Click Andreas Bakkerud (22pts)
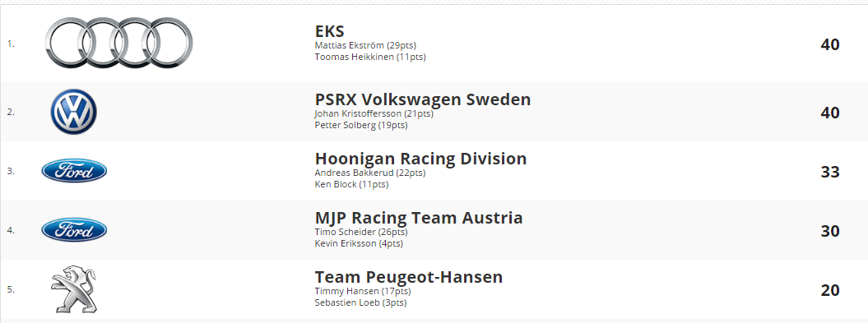The width and height of the screenshot is (868, 323). coord(369,173)
